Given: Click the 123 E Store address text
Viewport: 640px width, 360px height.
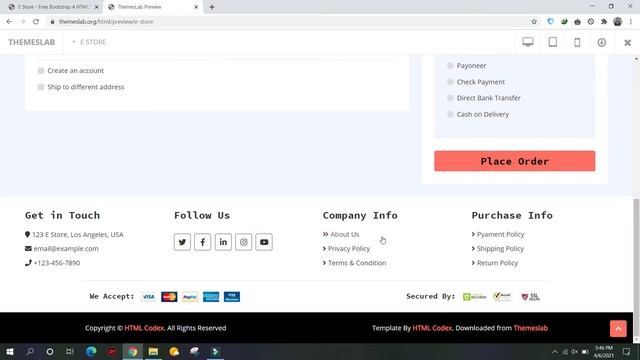Looking at the screenshot, I should click(78, 235).
